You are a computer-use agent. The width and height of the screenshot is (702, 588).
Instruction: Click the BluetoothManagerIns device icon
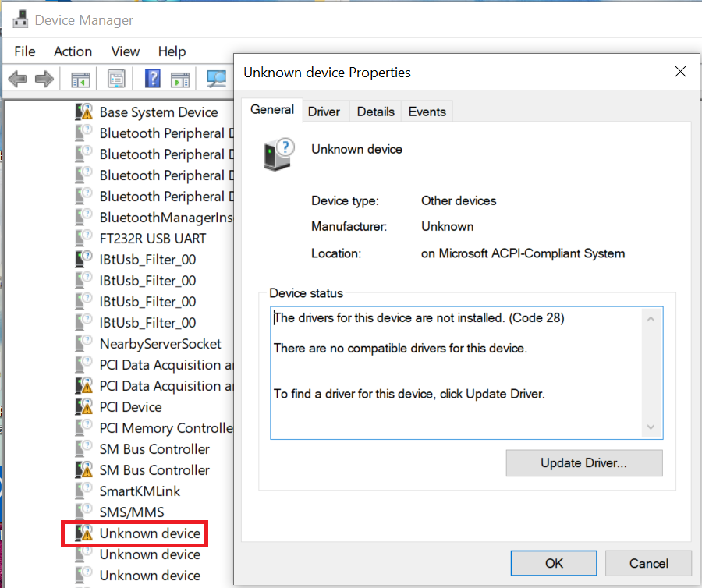[x=83, y=217]
